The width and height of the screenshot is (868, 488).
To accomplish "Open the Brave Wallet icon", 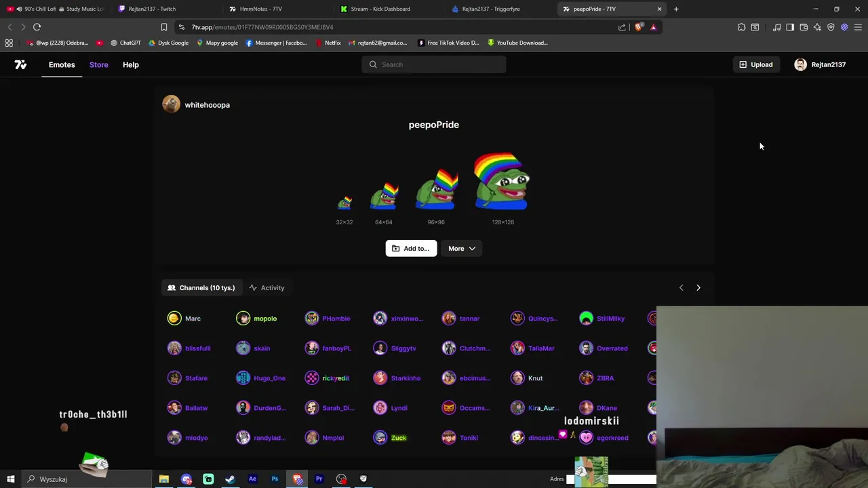I will tap(804, 27).
